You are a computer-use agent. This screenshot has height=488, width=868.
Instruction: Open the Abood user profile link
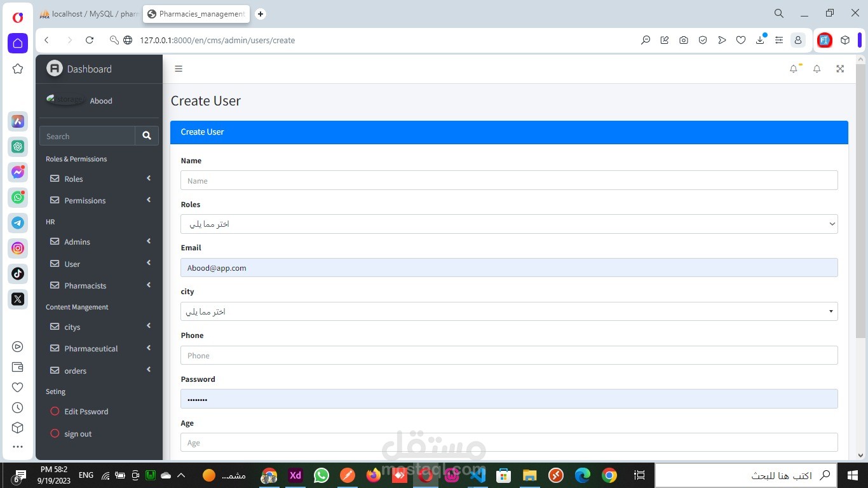(101, 100)
